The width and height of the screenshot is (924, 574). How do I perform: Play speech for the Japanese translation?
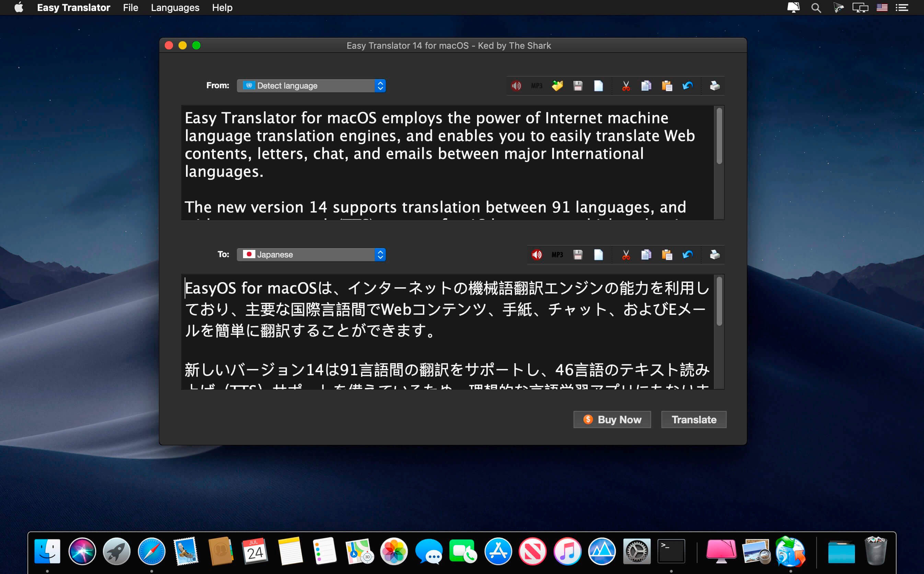[536, 255]
